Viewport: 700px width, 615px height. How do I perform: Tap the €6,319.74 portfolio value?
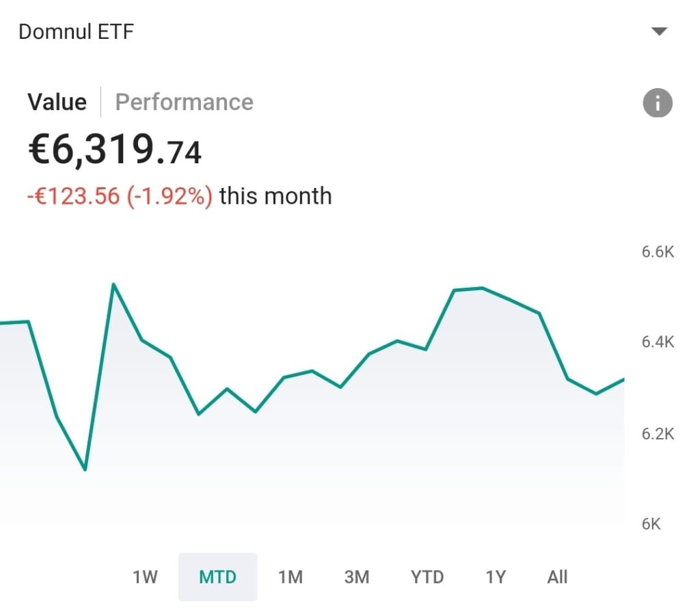coord(115,150)
